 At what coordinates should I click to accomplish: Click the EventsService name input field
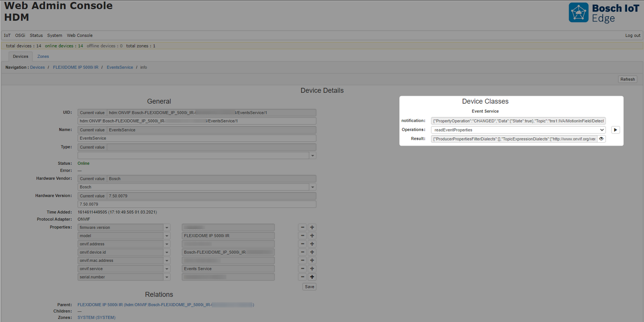coord(197,138)
